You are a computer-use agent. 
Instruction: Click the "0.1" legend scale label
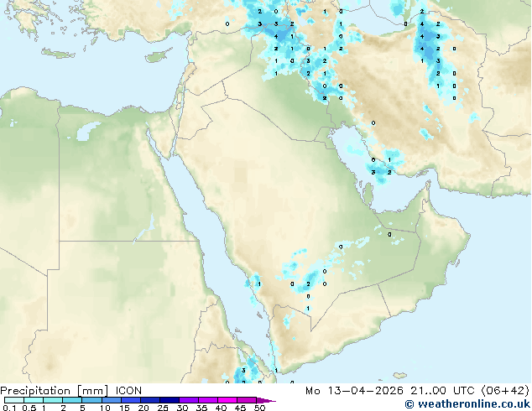coord(9,408)
